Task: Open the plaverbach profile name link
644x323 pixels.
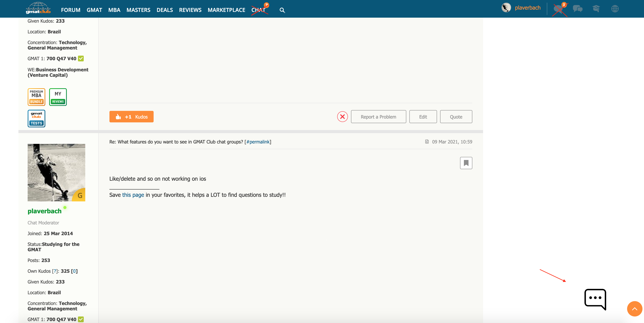Action: pyautogui.click(x=45, y=211)
